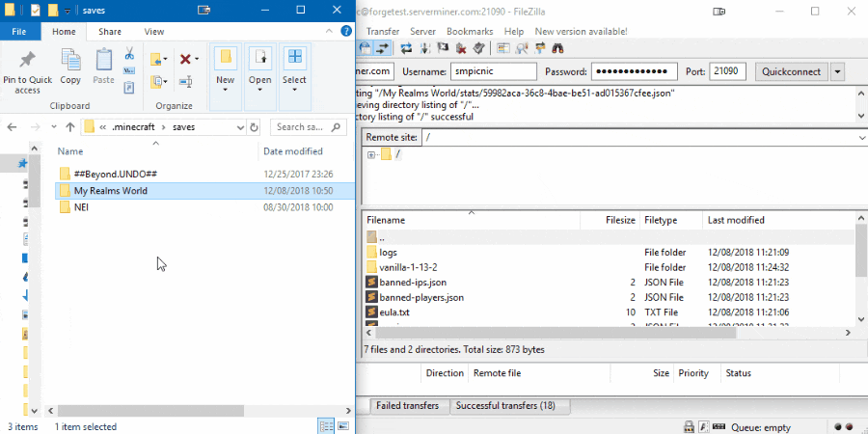This screenshot has width=868, height=434.
Task: Click FileZilla Cancel current operation icon
Action: pos(443,48)
